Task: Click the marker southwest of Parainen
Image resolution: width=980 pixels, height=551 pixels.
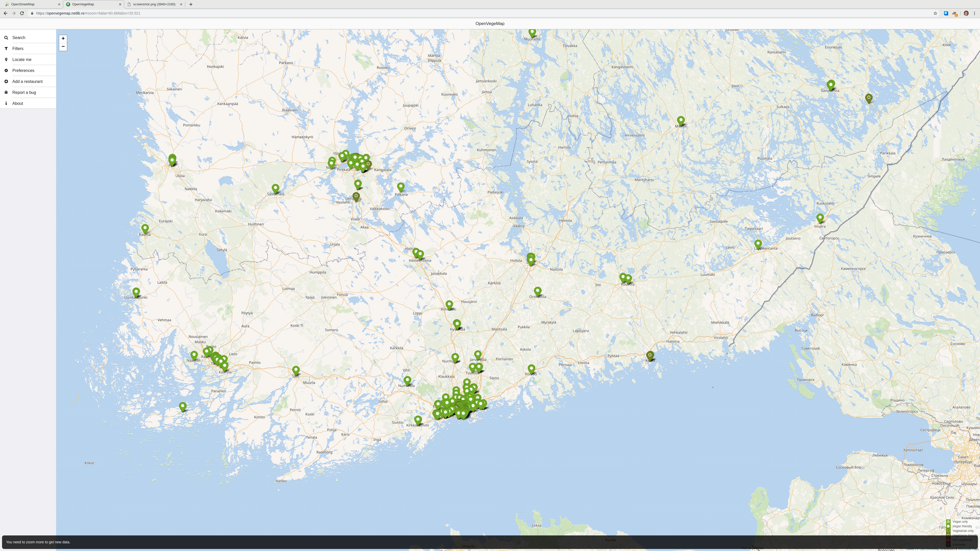Action: (x=183, y=407)
